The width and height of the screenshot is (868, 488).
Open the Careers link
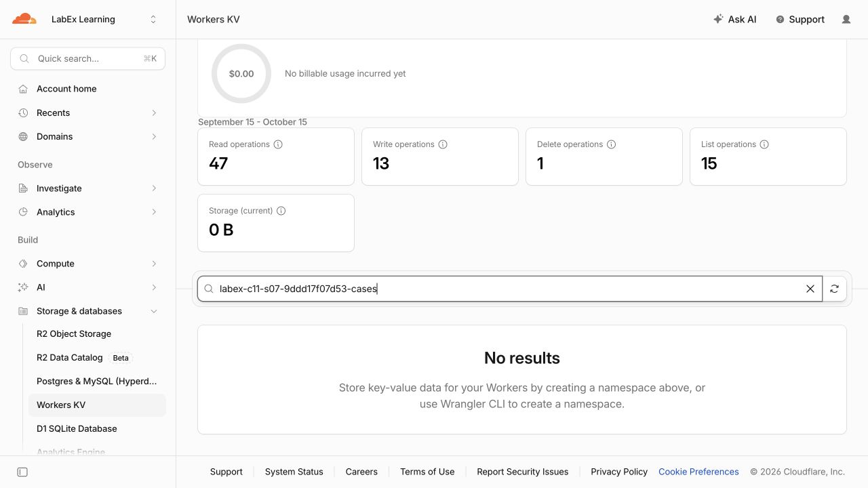(361, 472)
